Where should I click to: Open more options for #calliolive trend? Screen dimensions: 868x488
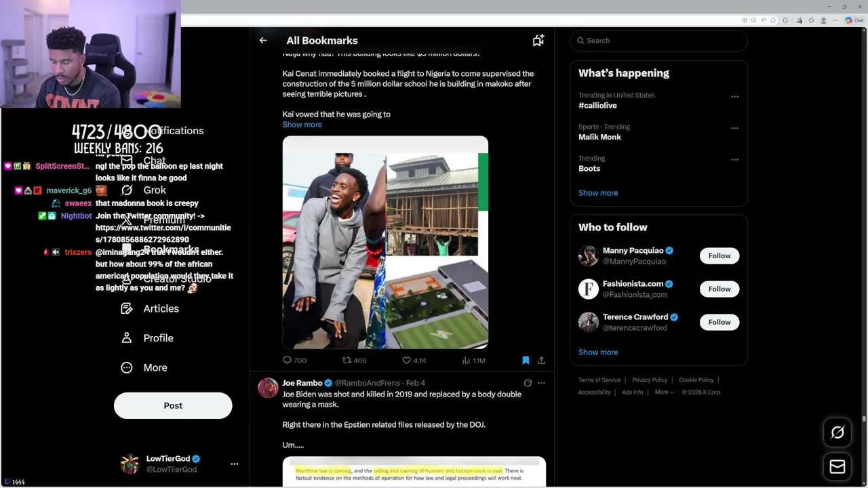tap(734, 96)
